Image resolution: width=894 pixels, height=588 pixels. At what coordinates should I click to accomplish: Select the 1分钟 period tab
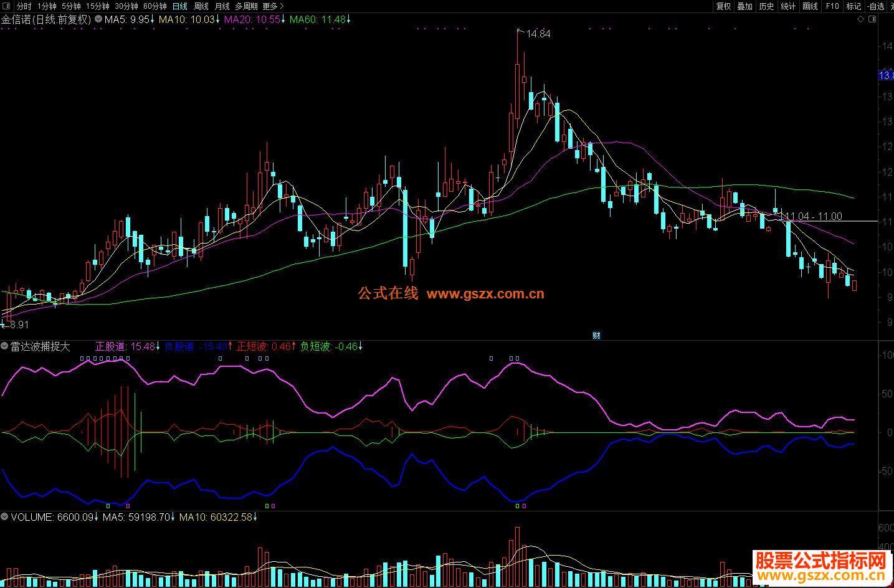[x=47, y=6]
